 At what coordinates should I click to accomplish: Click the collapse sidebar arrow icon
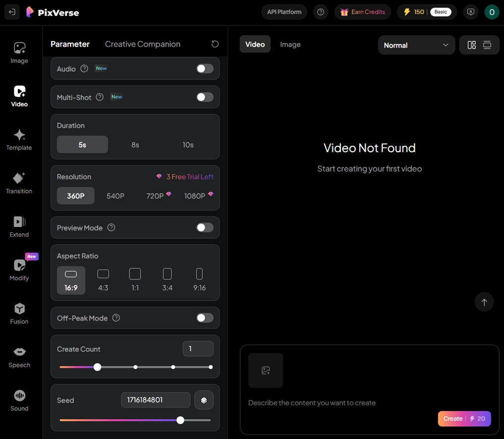pyautogui.click(x=12, y=12)
